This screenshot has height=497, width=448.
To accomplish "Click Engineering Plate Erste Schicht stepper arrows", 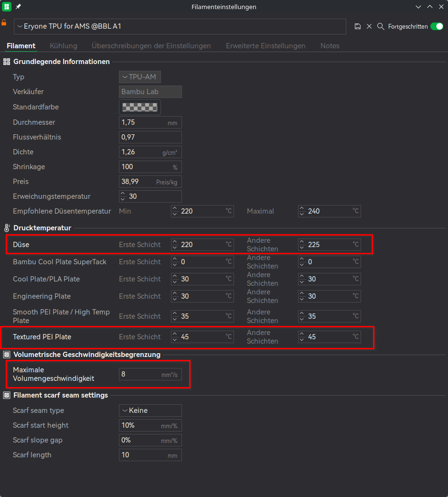I will coord(175,296).
